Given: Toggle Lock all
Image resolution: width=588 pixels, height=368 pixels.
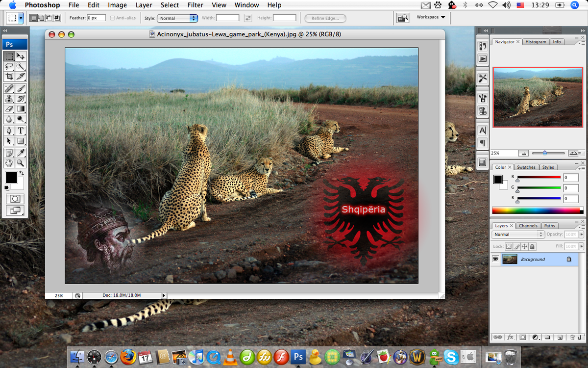Looking at the screenshot, I should click(x=532, y=246).
